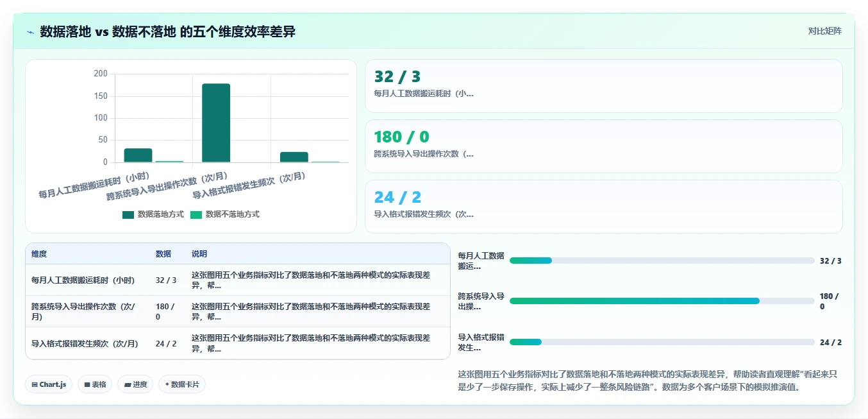Click the 进度 tag chip

pos(135,384)
